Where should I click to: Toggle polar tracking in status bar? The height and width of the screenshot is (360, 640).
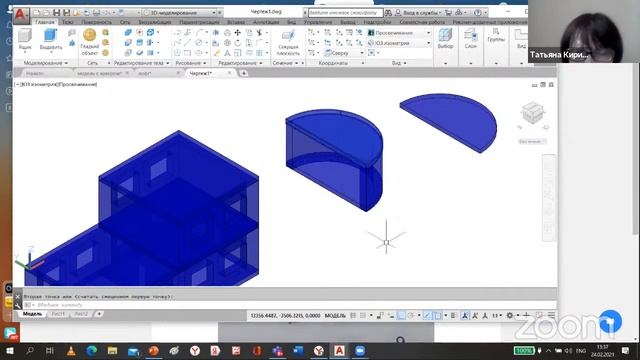[411, 316]
